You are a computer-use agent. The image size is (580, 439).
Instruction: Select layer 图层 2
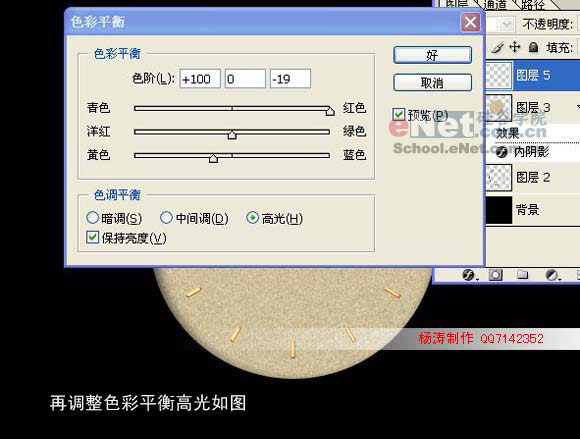(x=533, y=178)
